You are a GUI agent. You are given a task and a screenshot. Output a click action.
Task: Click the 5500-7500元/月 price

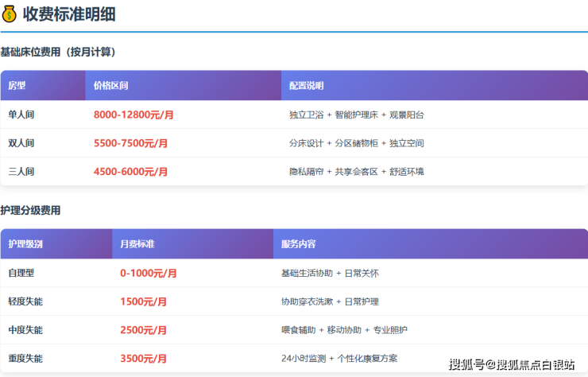[x=130, y=143]
